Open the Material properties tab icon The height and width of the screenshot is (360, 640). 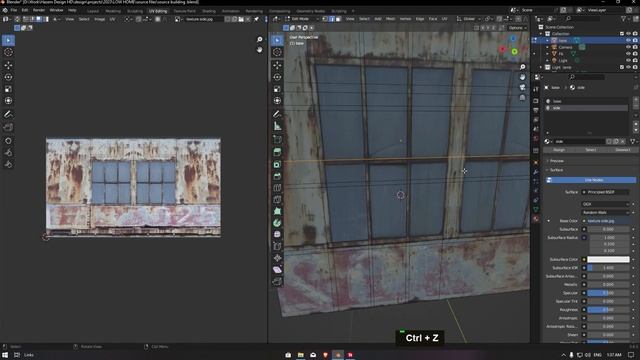point(536,219)
